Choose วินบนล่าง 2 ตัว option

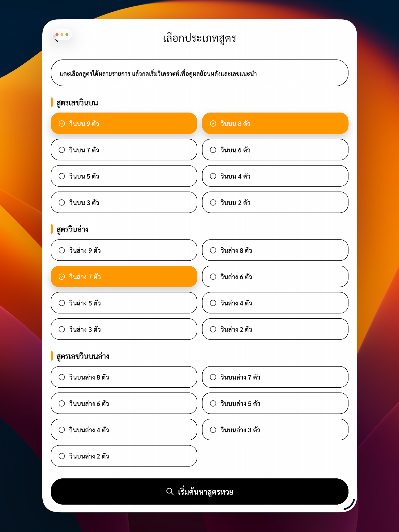[x=124, y=456]
